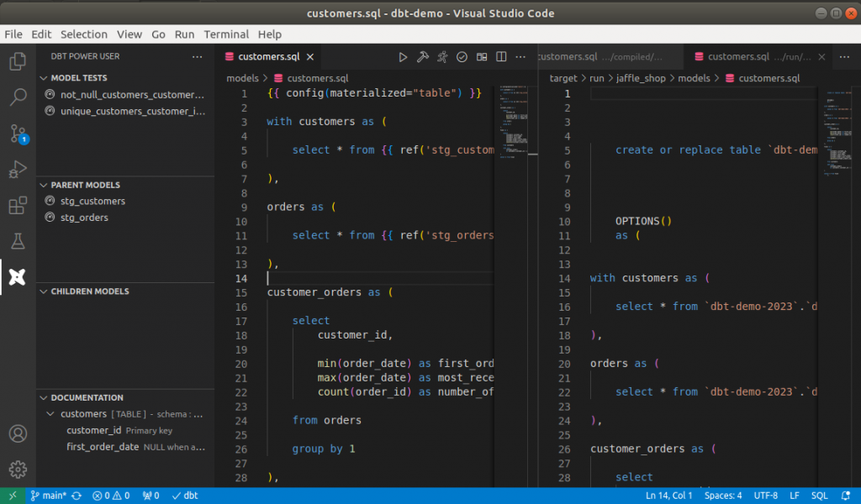Collapse the customers [TABLE] documentation node
Screen dimensions: 861x504
(x=50, y=414)
